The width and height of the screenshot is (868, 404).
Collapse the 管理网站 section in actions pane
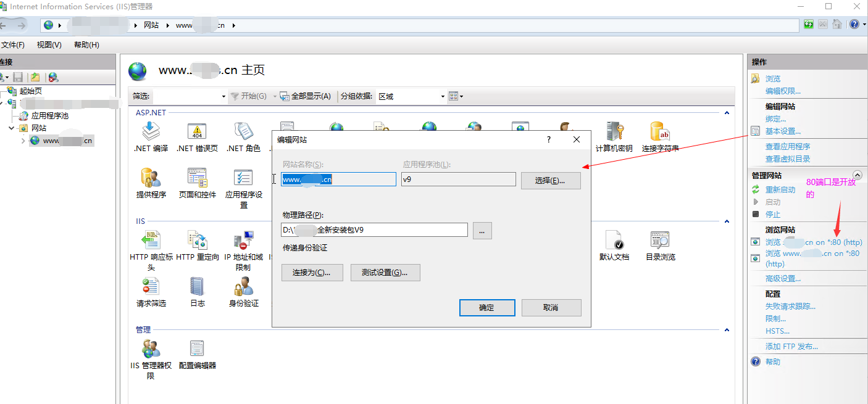click(857, 175)
